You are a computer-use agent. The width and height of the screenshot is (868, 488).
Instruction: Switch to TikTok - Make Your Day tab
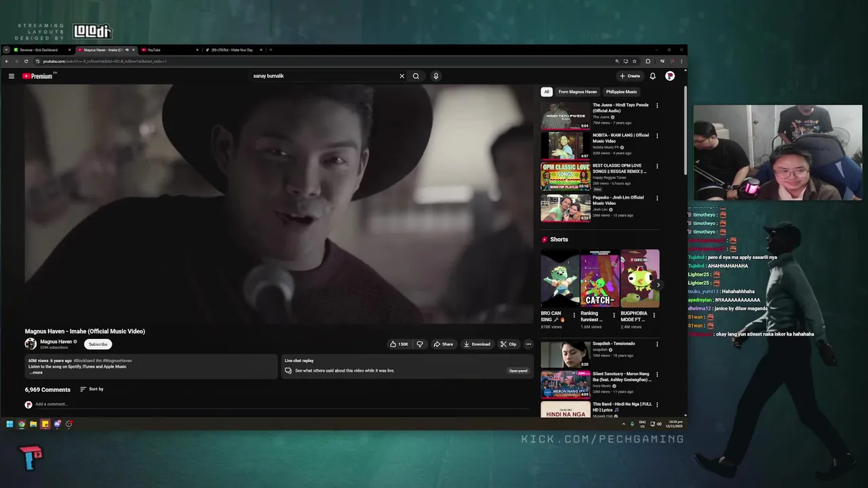[x=233, y=50]
